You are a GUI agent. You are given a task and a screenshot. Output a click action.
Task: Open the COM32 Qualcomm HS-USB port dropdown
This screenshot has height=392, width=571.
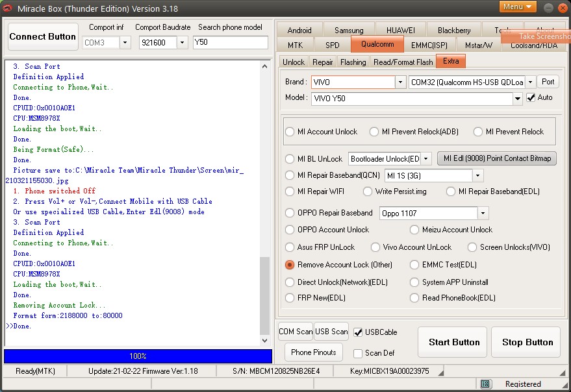click(531, 82)
